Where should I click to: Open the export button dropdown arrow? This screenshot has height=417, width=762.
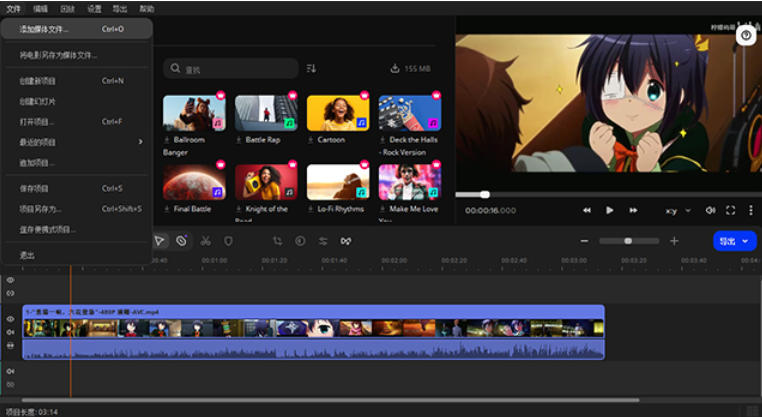[745, 242]
